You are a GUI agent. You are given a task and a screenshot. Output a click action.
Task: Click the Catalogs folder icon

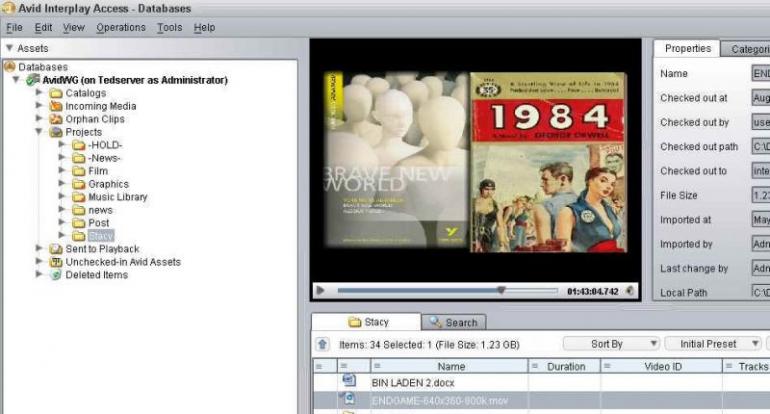point(56,93)
